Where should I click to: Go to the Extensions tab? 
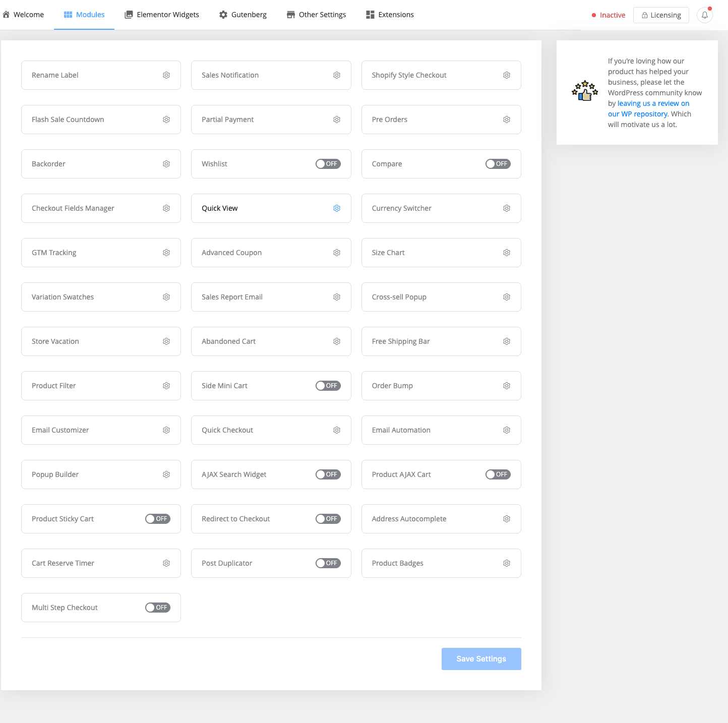[x=390, y=15]
